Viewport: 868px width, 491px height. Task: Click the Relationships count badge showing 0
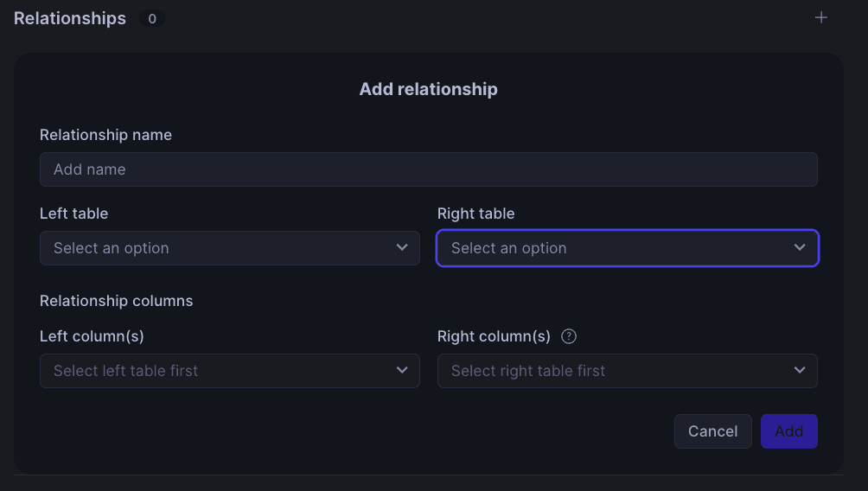point(151,18)
